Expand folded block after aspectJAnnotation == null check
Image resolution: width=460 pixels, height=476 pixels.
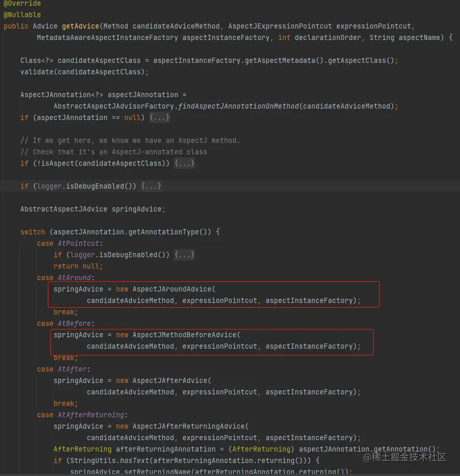160,117
